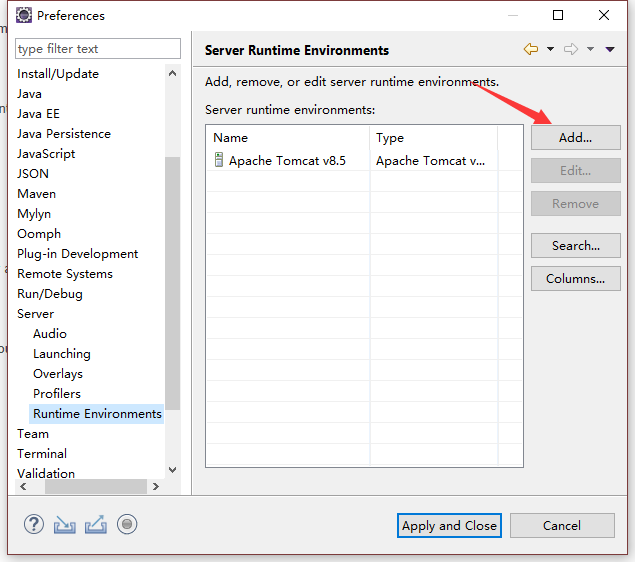Click the Columns... button
This screenshot has width=635, height=562.
tap(575, 279)
